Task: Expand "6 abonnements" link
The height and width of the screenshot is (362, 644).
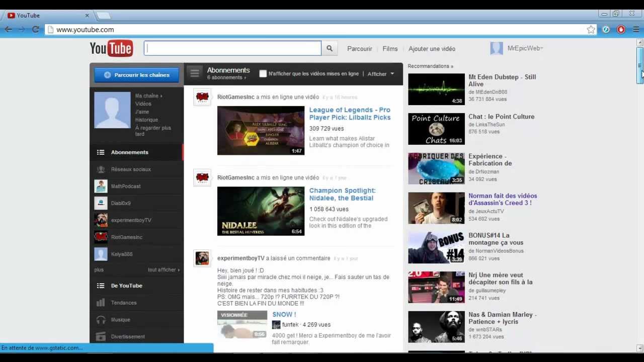Action: [226, 78]
